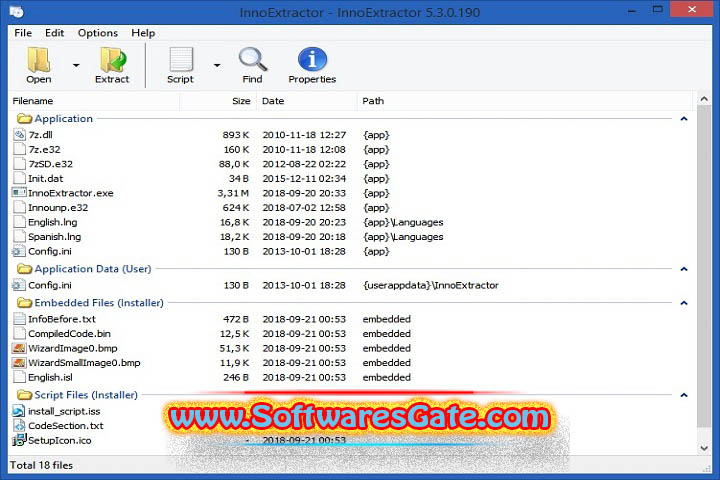
Task: Click the WizardImage0.bmp image icon
Action: coord(19,348)
